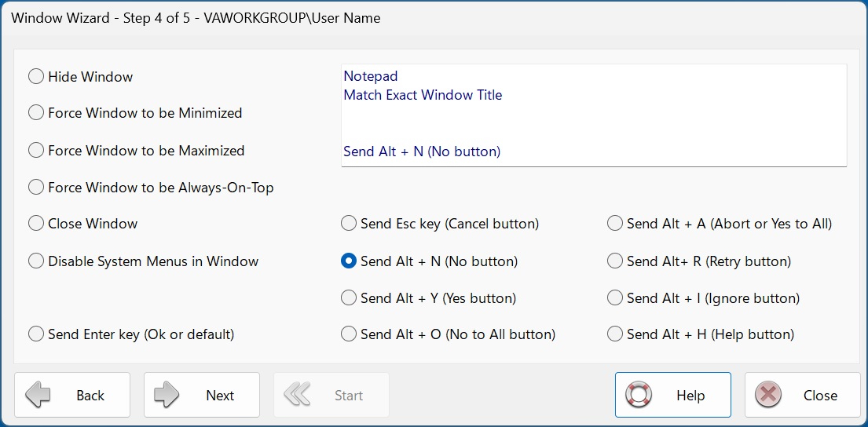Select Send Alt + I (Ignore button)
Image resolution: width=868 pixels, height=427 pixels.
point(704,298)
